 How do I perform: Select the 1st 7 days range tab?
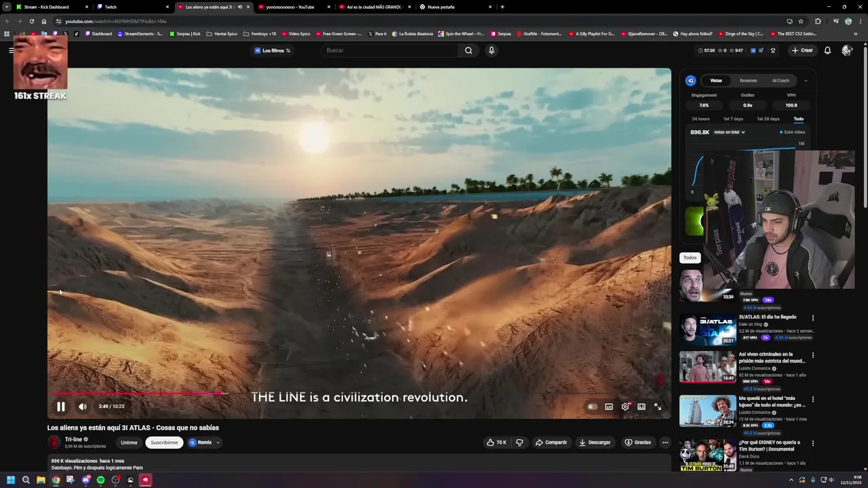tap(733, 119)
